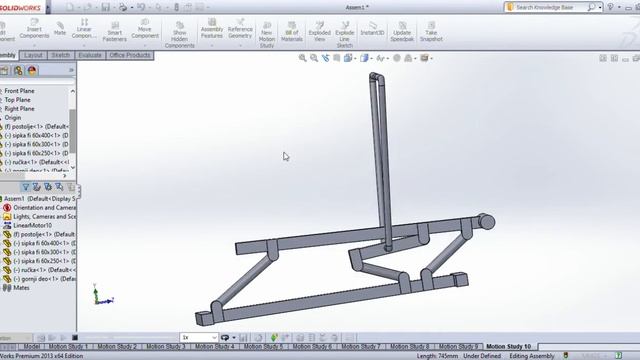Click Update Speedpak

coord(402,32)
